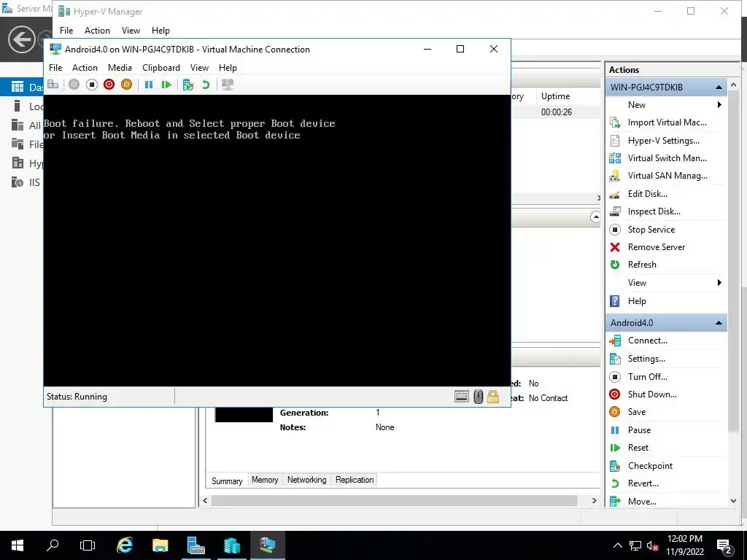Open File Explorer from taskbar
The height and width of the screenshot is (560, 747).
point(160,545)
